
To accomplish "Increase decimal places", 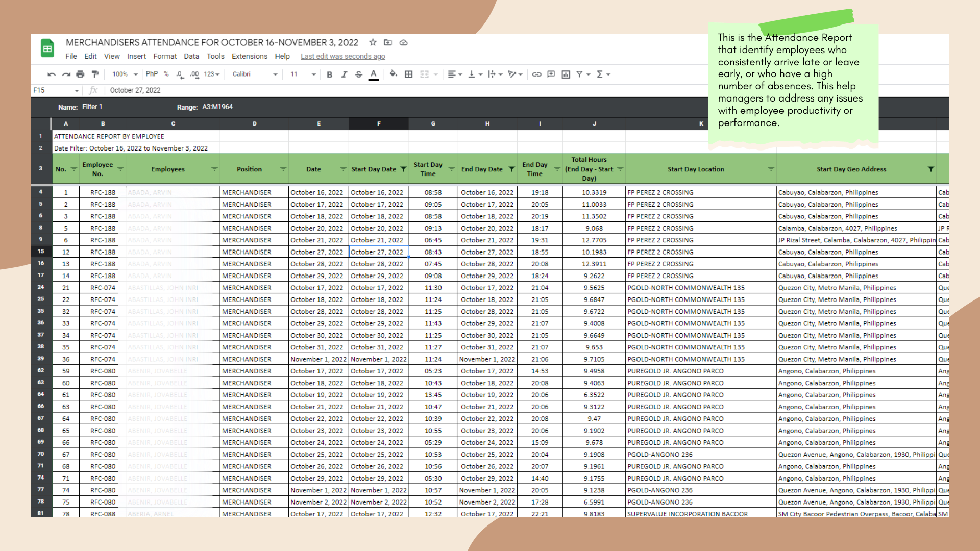I will tap(194, 74).
